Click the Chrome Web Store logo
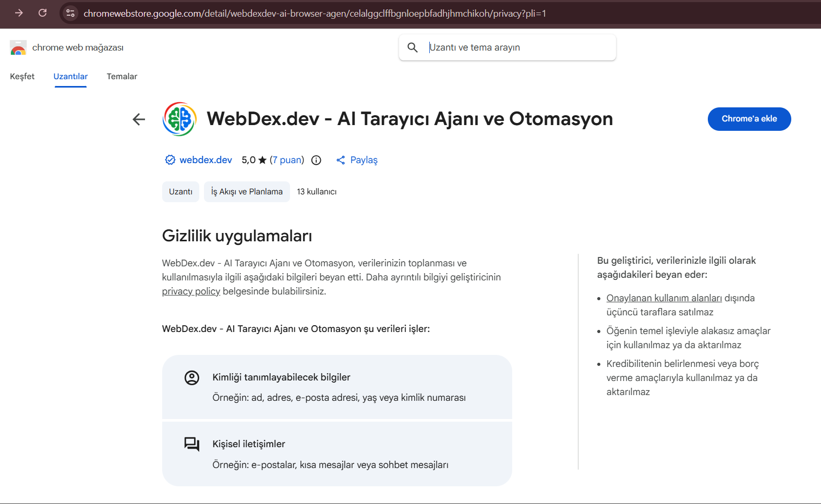The width and height of the screenshot is (821, 504). pyautogui.click(x=18, y=47)
